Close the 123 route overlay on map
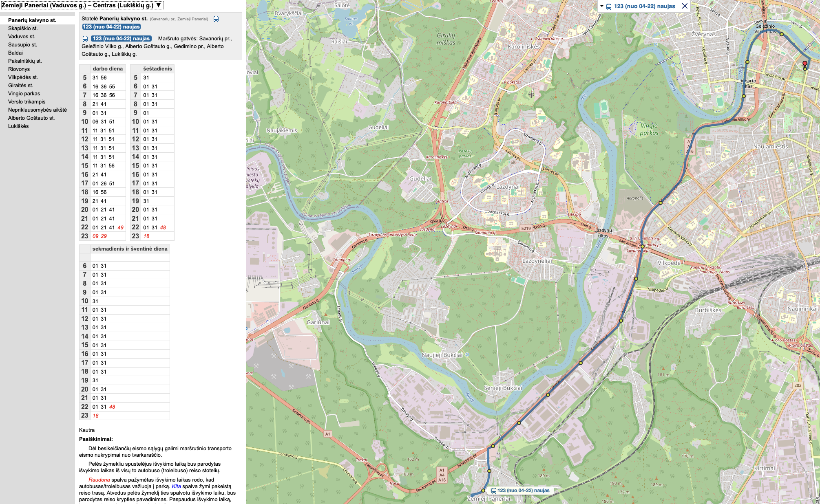 [685, 6]
